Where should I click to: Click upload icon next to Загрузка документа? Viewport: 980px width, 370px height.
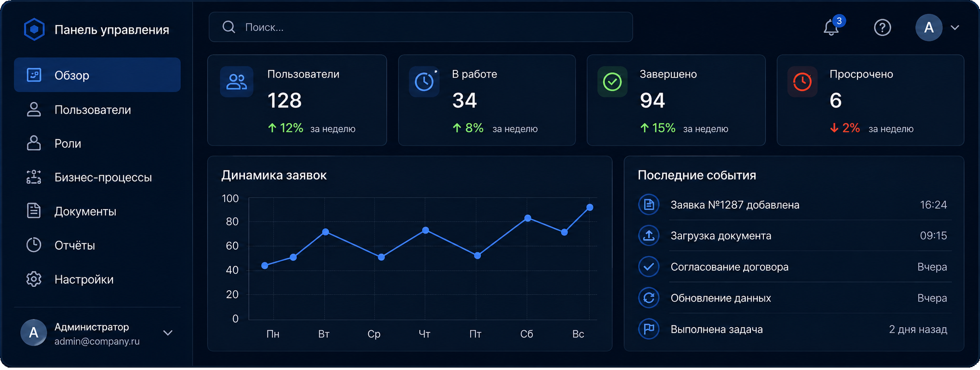pyautogui.click(x=649, y=236)
